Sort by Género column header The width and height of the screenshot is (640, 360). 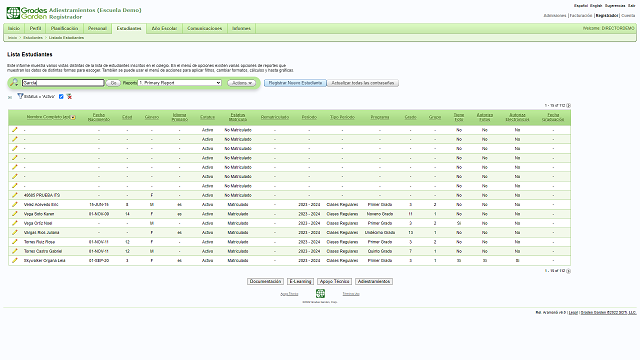coord(151,117)
